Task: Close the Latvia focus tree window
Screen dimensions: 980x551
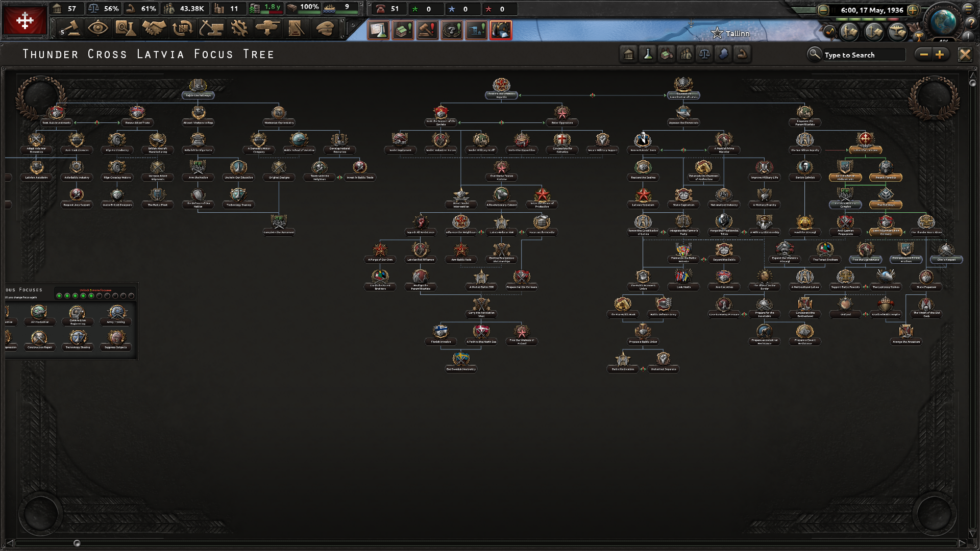Action: click(965, 54)
